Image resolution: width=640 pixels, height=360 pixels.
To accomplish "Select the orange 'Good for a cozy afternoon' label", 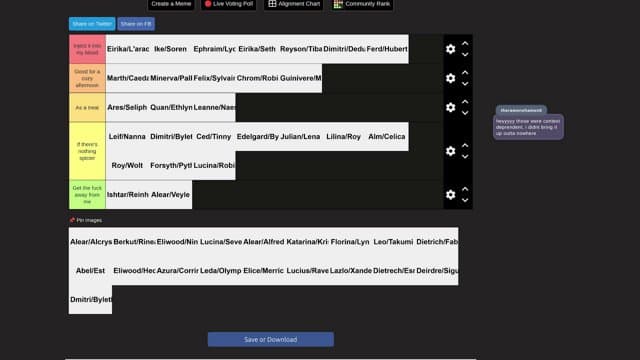I will (87, 78).
